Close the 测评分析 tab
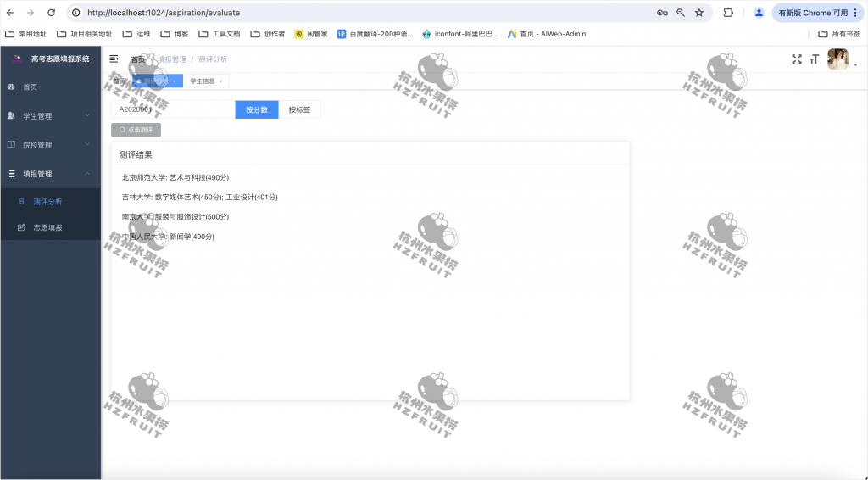Image resolution: width=868 pixels, height=480 pixels. [175, 81]
